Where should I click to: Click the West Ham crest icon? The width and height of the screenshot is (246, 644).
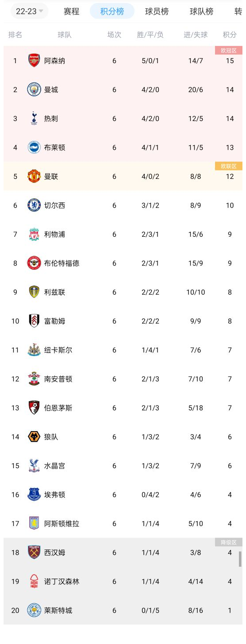coord(34,553)
